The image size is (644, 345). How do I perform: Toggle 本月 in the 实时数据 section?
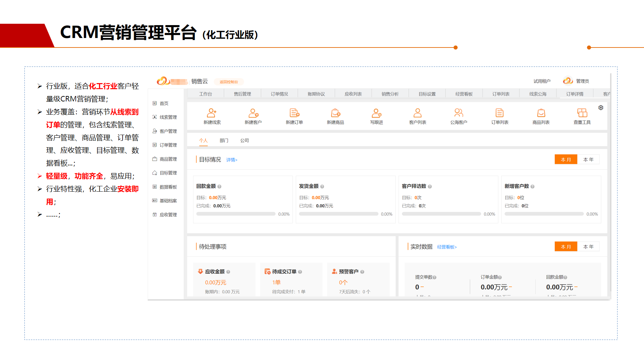[x=566, y=247]
